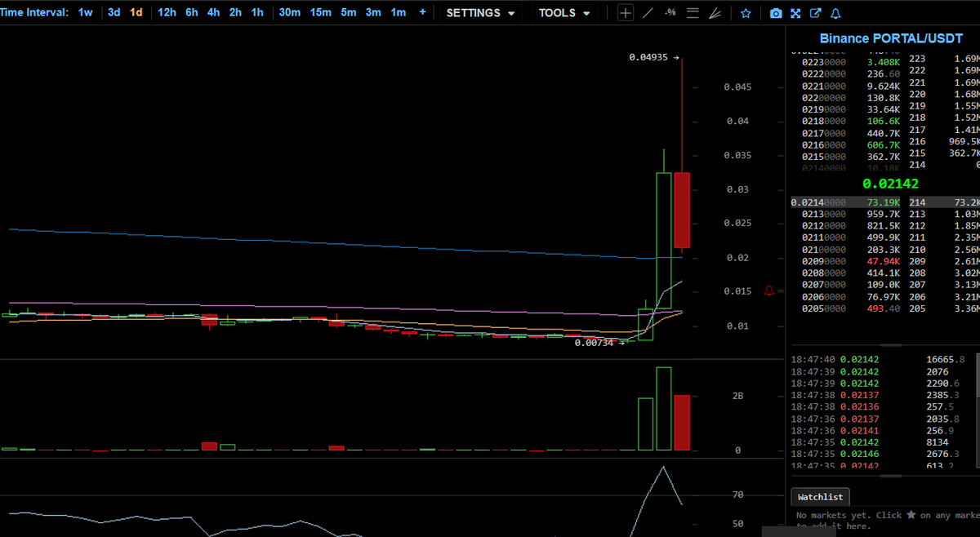Select the fan lines drawing tool
Screen dimensions: 980x537
click(x=715, y=13)
